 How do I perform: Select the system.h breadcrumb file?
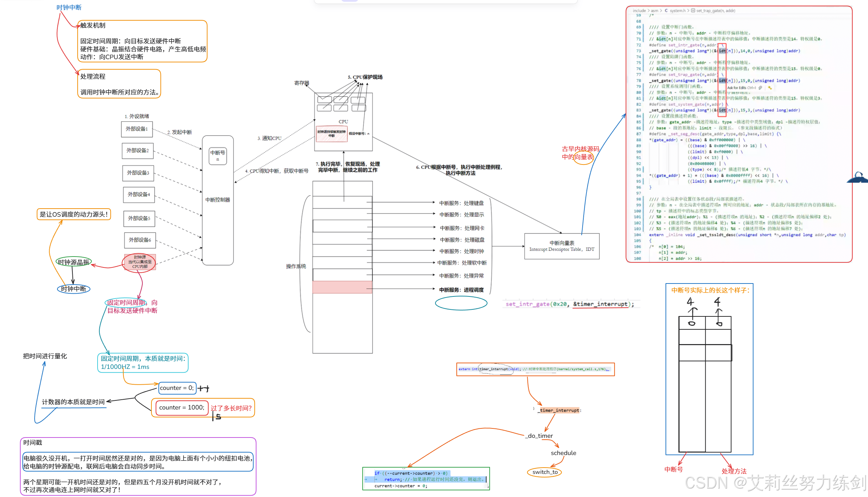[x=677, y=11]
